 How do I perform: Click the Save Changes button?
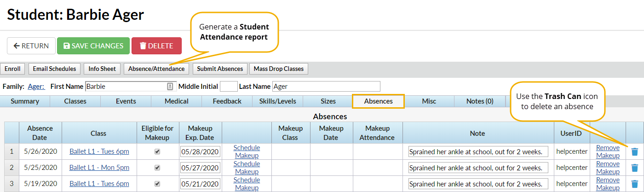coord(93,46)
